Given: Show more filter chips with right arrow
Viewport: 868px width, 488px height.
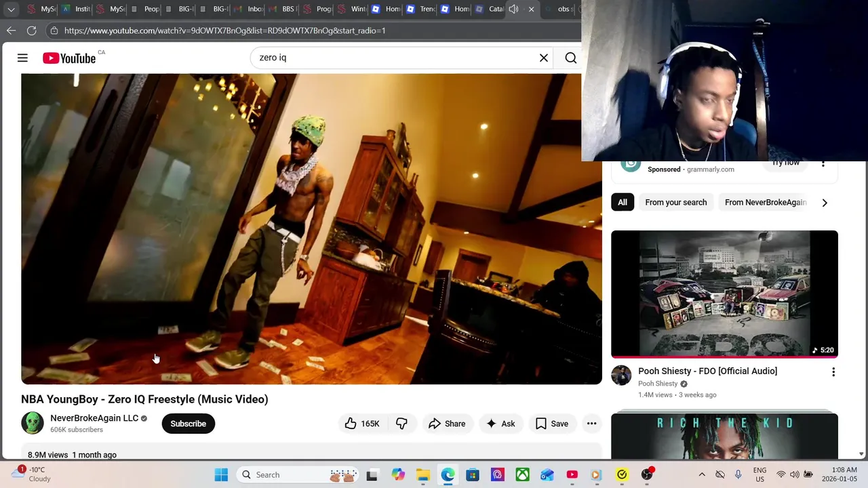Looking at the screenshot, I should [x=825, y=203].
